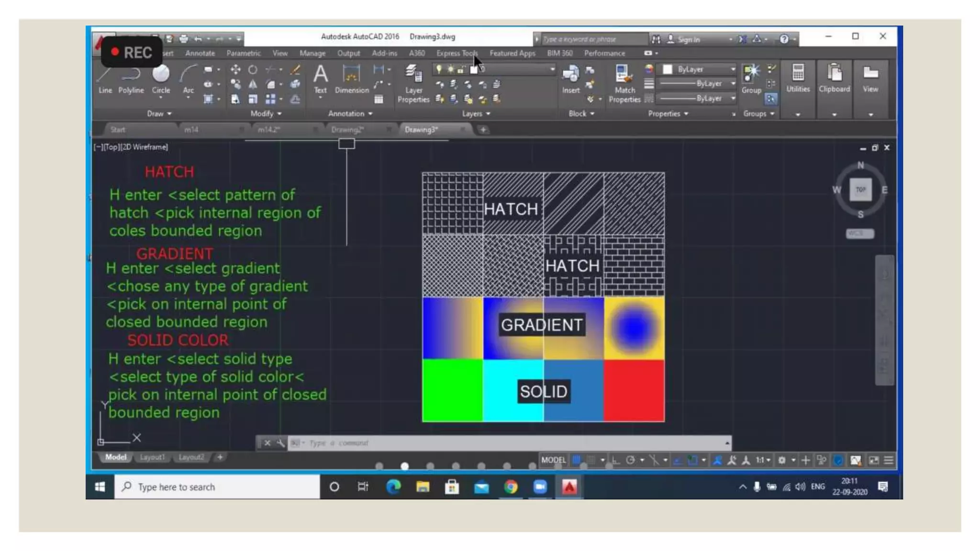Expand the Layers panel options
The image size is (980, 551).
pos(476,114)
